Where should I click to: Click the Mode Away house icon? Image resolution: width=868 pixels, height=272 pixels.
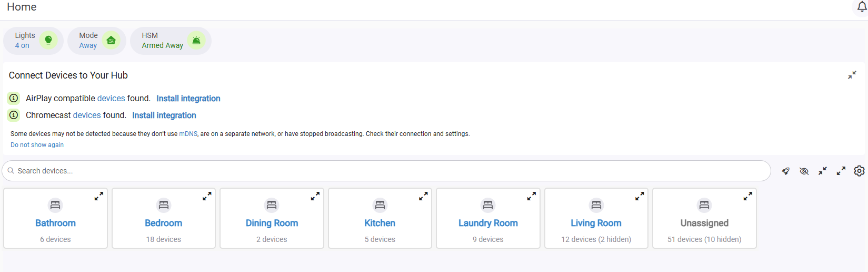[x=111, y=40]
